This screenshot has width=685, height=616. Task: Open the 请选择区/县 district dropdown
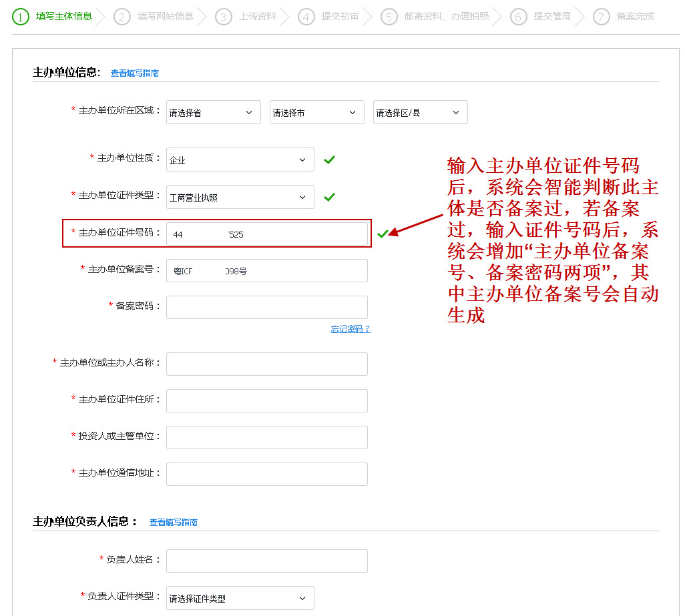(x=420, y=112)
